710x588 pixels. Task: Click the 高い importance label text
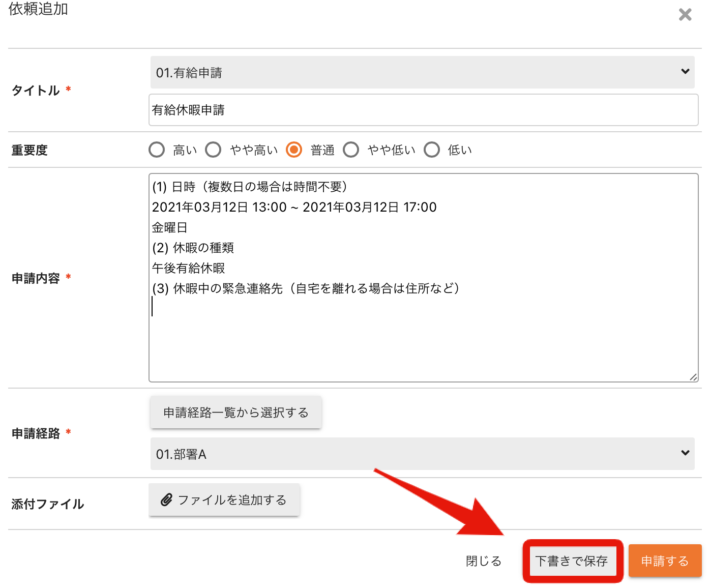coord(185,150)
